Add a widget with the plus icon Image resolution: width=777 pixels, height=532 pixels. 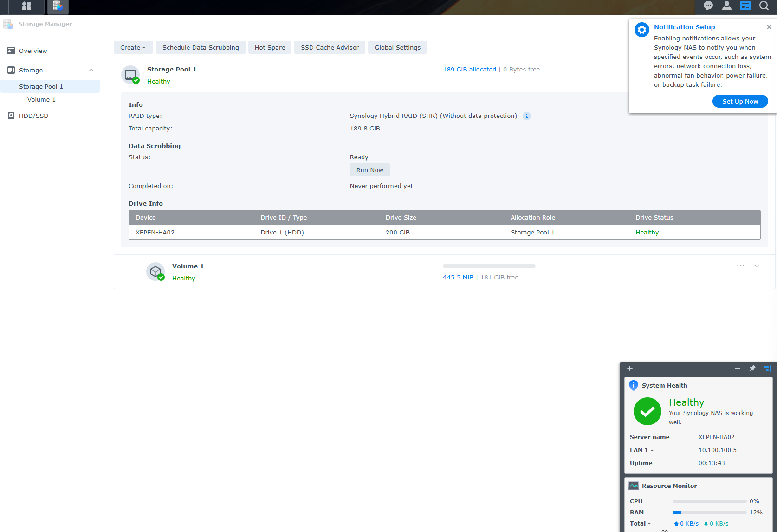tap(630, 369)
